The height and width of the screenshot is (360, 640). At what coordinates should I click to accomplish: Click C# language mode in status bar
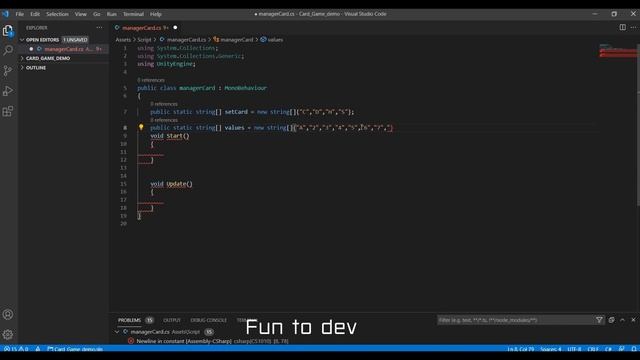tap(608, 349)
